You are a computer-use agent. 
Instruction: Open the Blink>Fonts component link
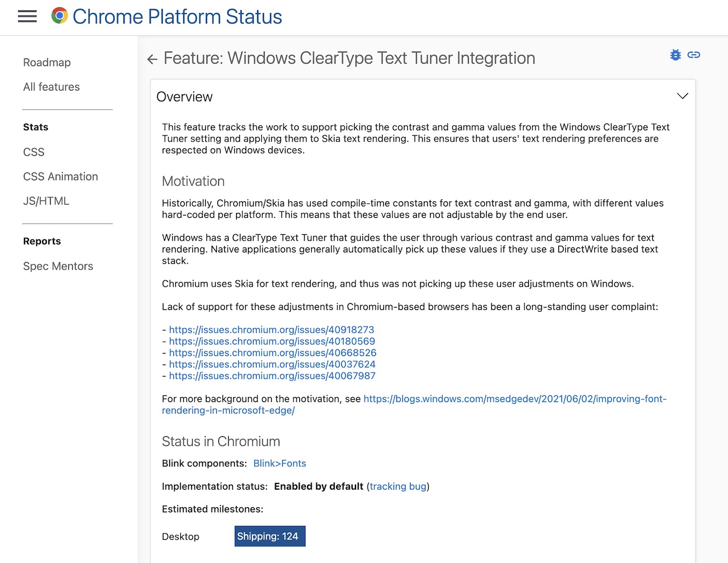tap(280, 463)
